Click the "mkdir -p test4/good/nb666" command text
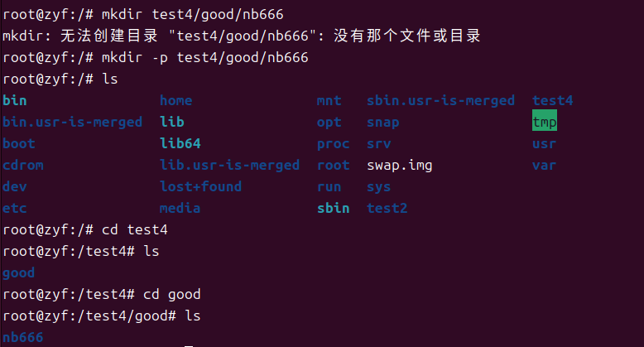Image resolution: width=644 pixels, height=347 pixels. tap(204, 58)
